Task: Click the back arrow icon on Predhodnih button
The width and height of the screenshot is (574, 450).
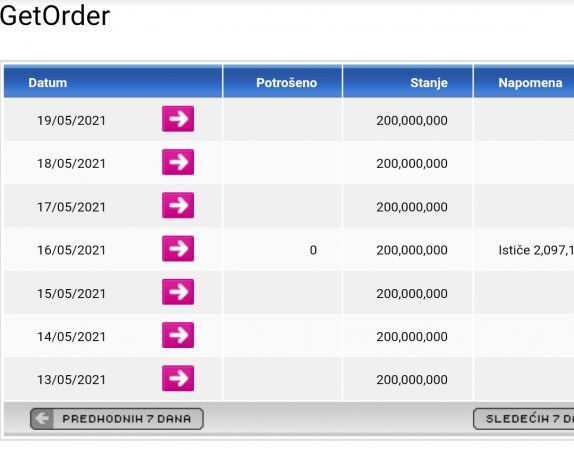Action: click(x=42, y=419)
